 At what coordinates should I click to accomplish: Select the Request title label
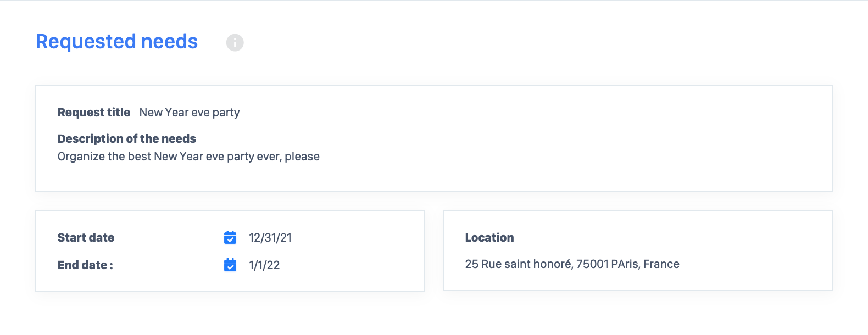[94, 113]
